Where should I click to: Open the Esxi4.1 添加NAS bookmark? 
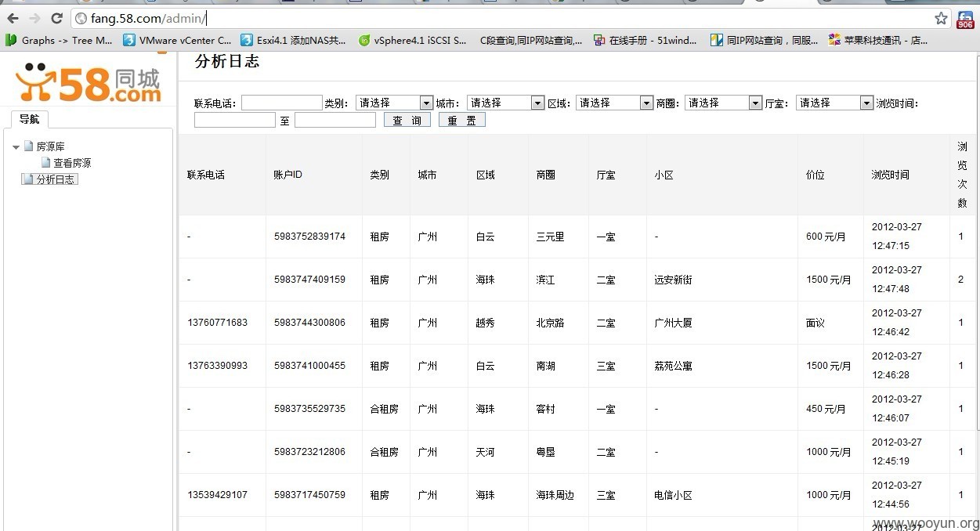point(294,40)
